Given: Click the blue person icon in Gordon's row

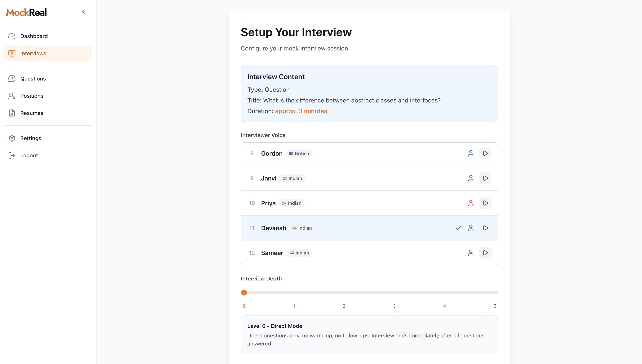Looking at the screenshot, I should (x=470, y=153).
